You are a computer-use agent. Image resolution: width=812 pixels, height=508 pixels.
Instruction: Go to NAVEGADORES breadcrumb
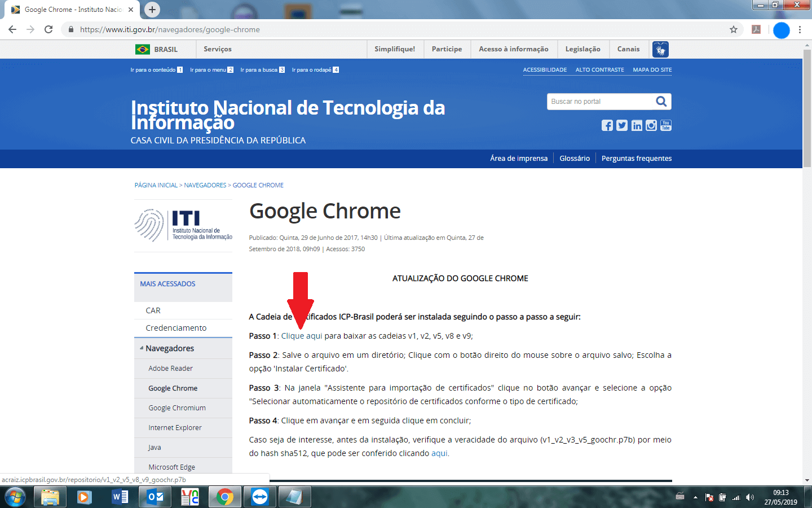point(205,185)
